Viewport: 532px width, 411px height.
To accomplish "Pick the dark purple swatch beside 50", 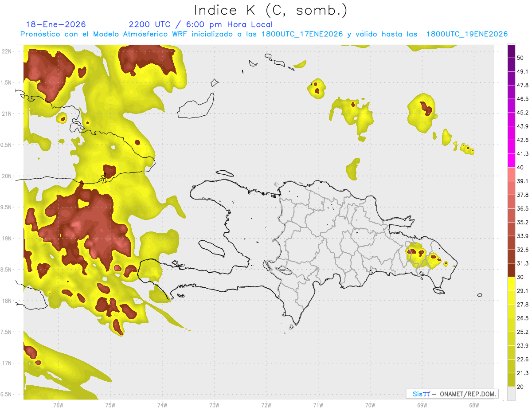I will click(511, 51).
